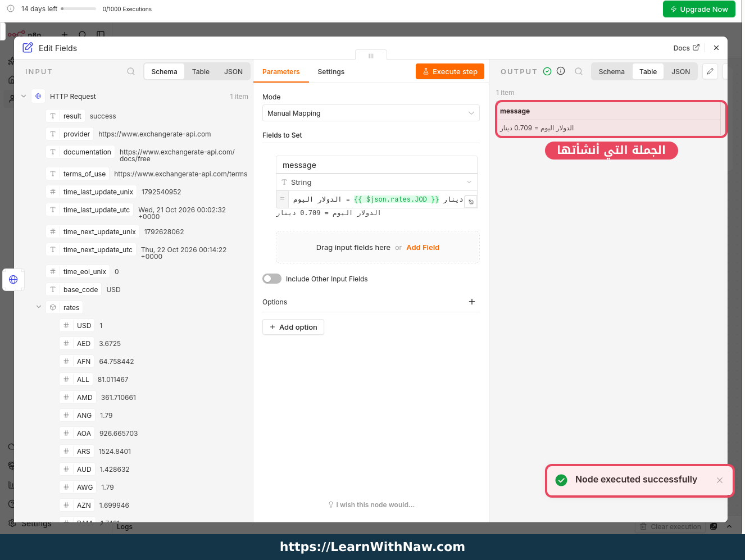
Task: Click the Upgrade Now button
Action: coord(699,9)
